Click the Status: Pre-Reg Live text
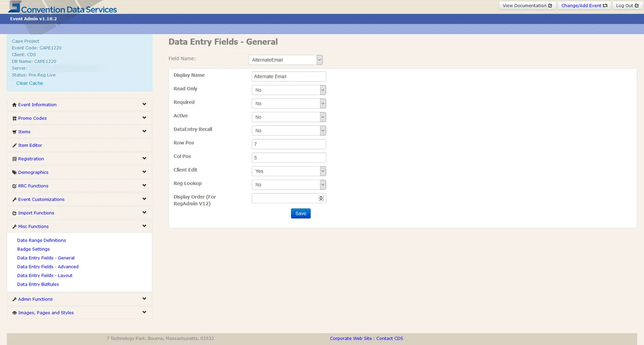Screen dimensions: 644x345 (34, 75)
